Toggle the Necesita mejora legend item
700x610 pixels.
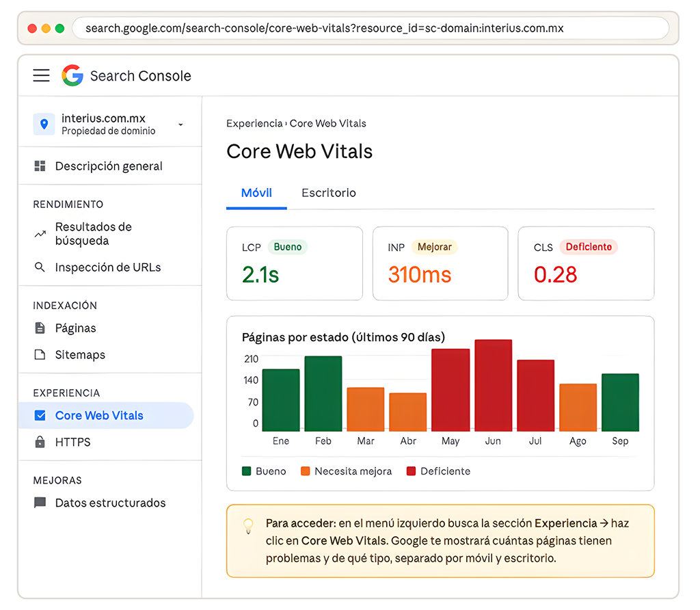347,471
